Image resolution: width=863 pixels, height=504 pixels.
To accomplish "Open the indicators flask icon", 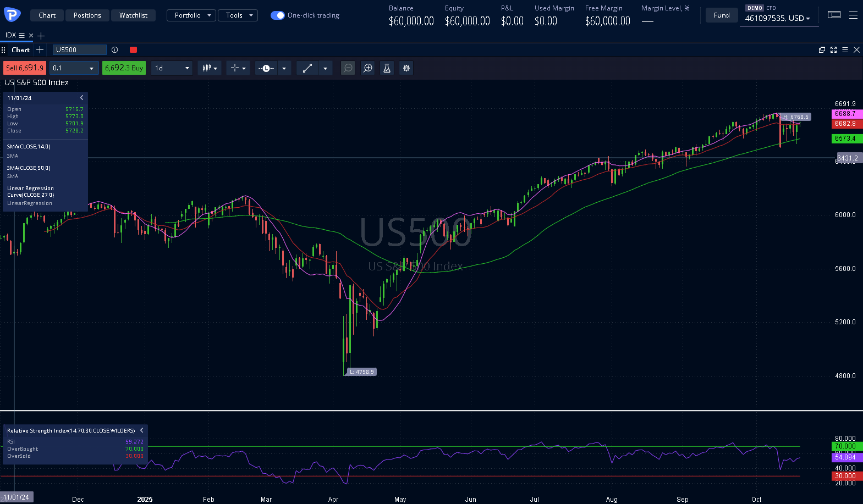I will [387, 68].
